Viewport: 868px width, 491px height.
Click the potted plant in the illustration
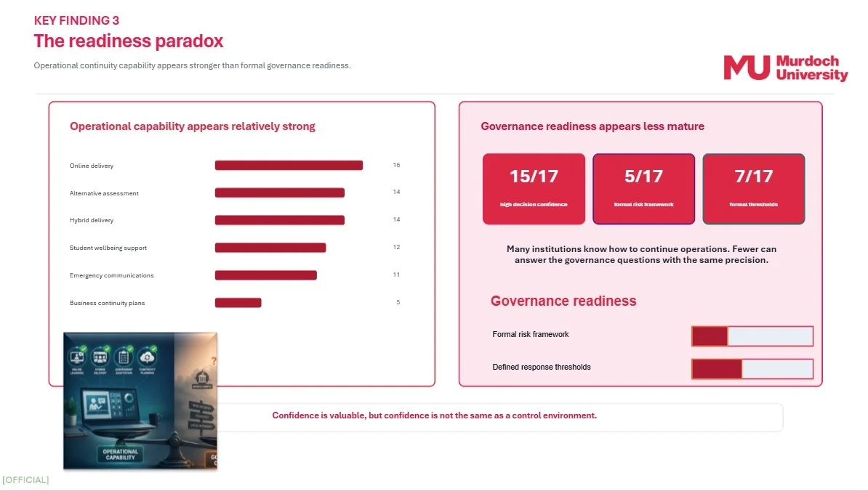point(71,411)
